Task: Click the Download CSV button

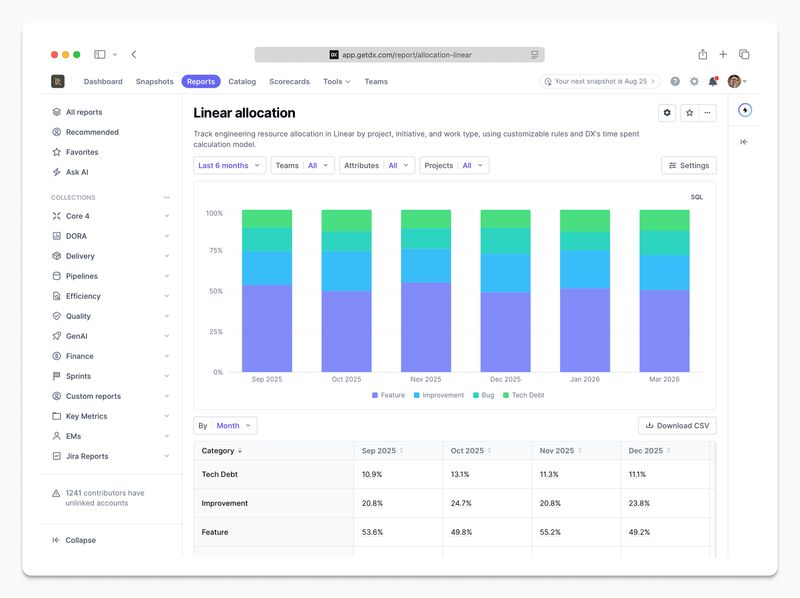Action: pos(677,425)
